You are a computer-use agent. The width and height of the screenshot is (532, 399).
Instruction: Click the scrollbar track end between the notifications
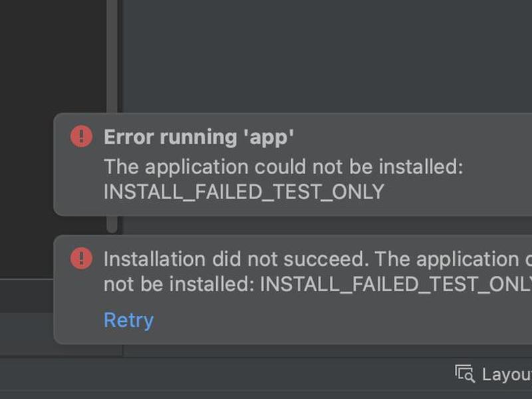(112, 225)
